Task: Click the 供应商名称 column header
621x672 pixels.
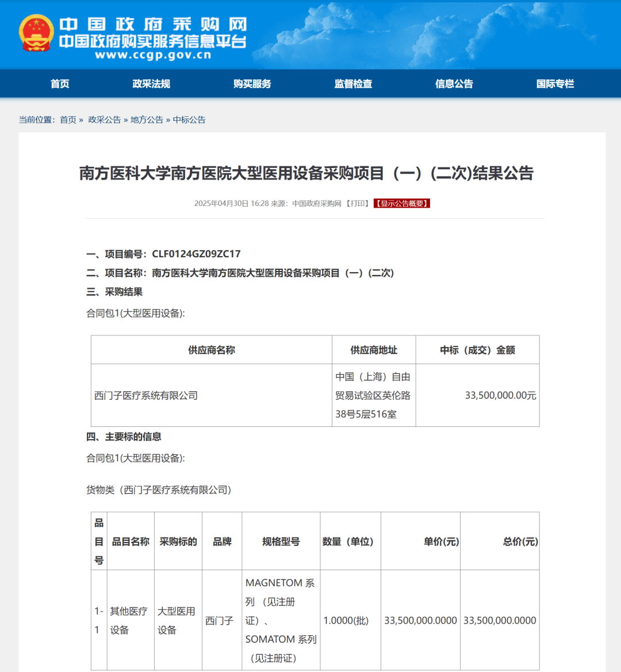Action: (212, 350)
